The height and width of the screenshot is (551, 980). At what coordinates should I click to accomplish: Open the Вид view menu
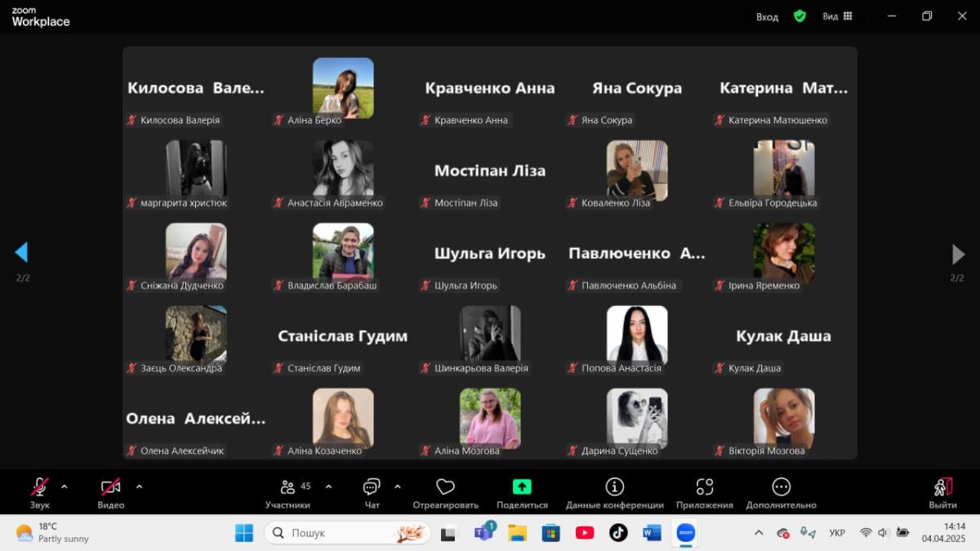tap(837, 16)
